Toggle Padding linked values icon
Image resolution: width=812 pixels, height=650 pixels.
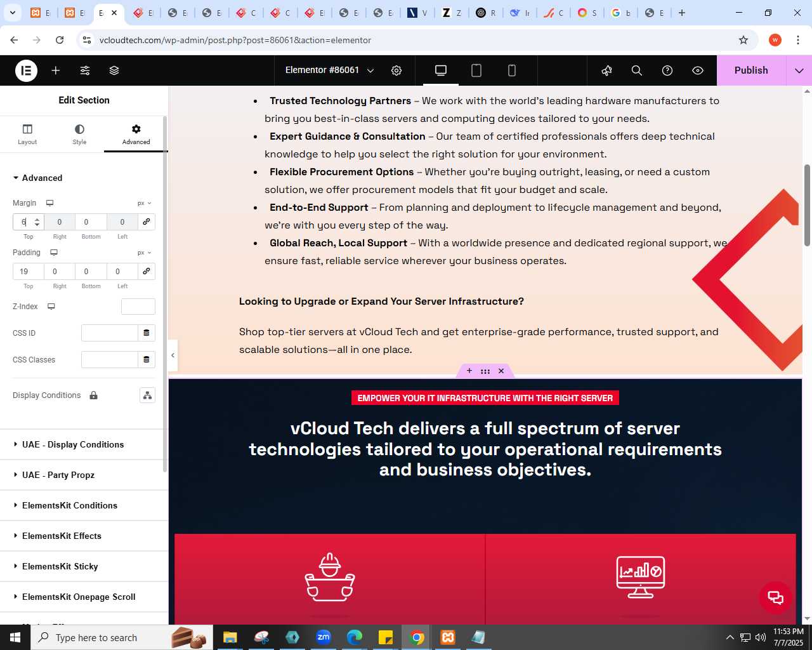tap(147, 271)
